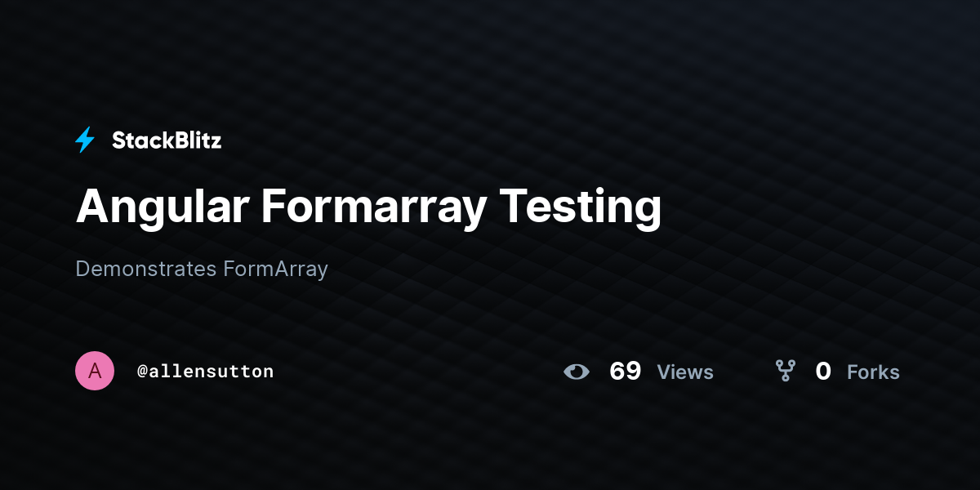Select the StackBlitz wordmark text
The height and width of the screenshot is (490, 980).
(x=167, y=140)
